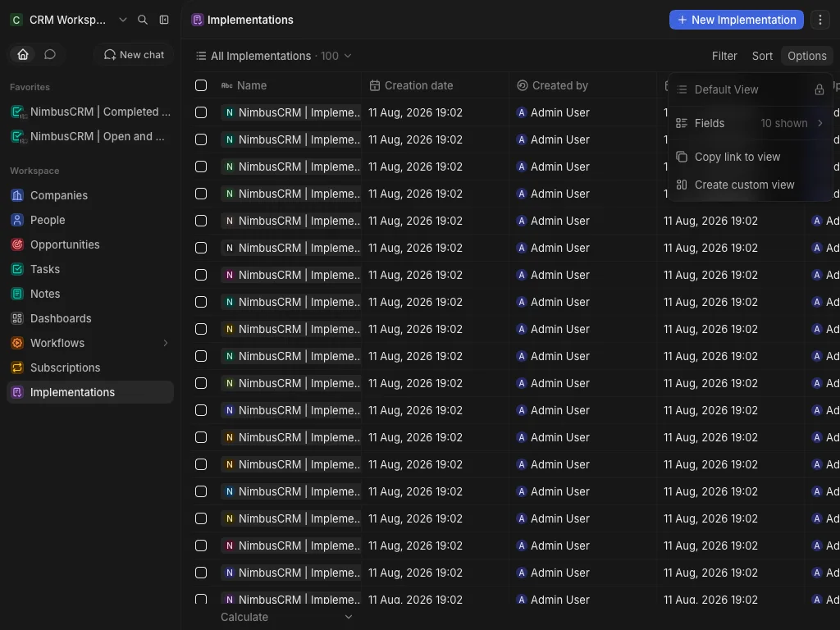Screen dimensions: 840x630
Task: Click the Implementations header icon
Action: (198, 20)
